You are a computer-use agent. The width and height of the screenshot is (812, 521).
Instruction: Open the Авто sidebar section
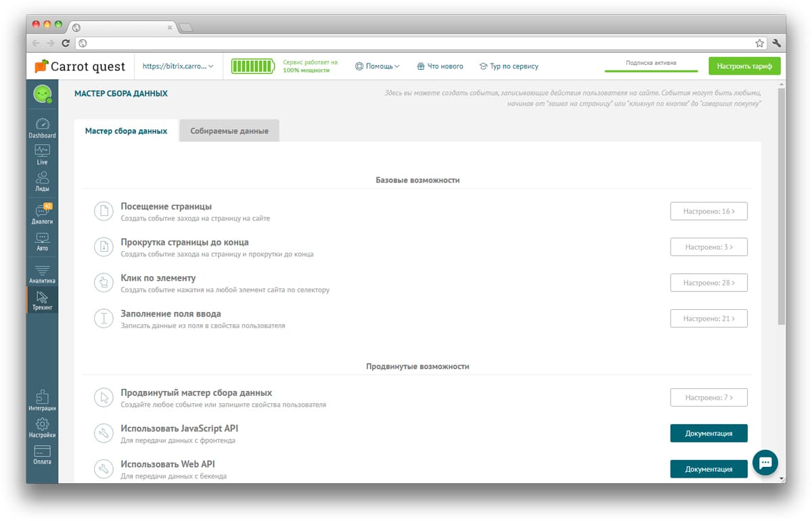[42, 242]
